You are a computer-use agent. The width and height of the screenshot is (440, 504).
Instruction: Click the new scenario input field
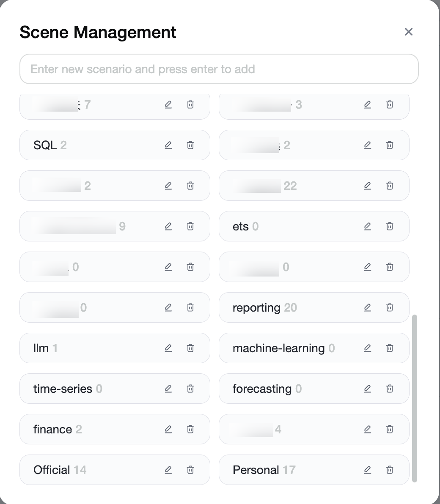coord(219,69)
